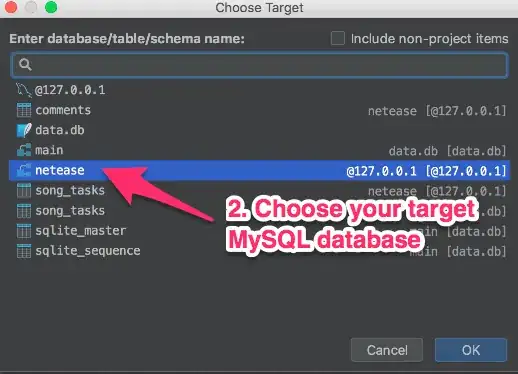
Task: Select the data.db data source
Action: click(x=259, y=130)
